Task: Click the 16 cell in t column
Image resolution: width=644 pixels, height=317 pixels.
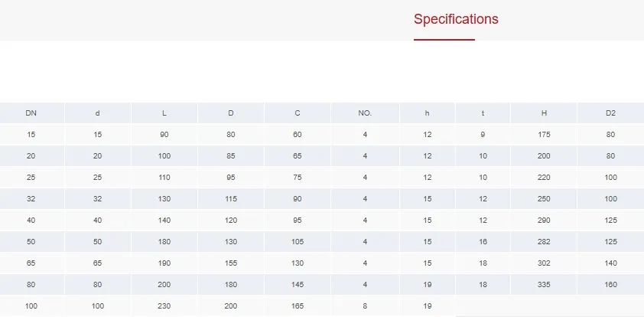Action: (483, 242)
